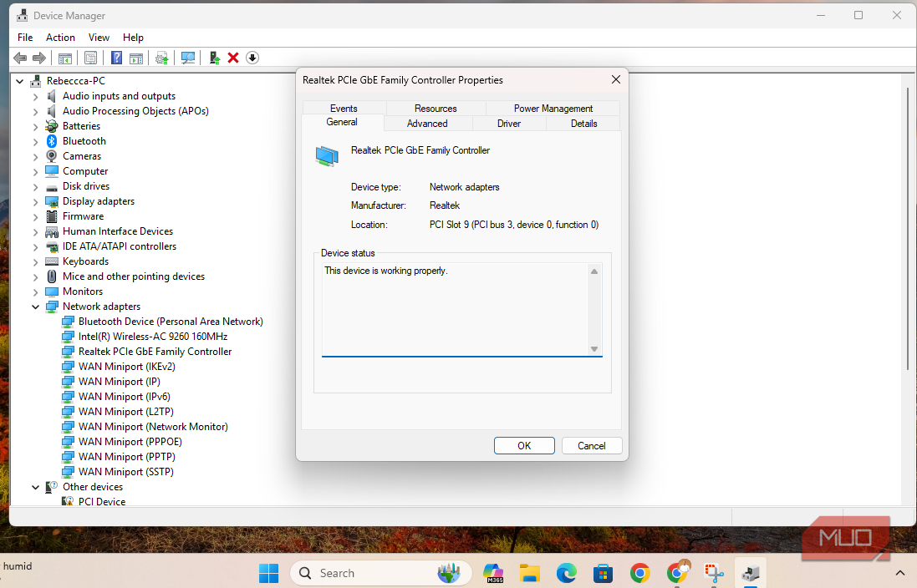Expand the Monitors category

(x=36, y=291)
